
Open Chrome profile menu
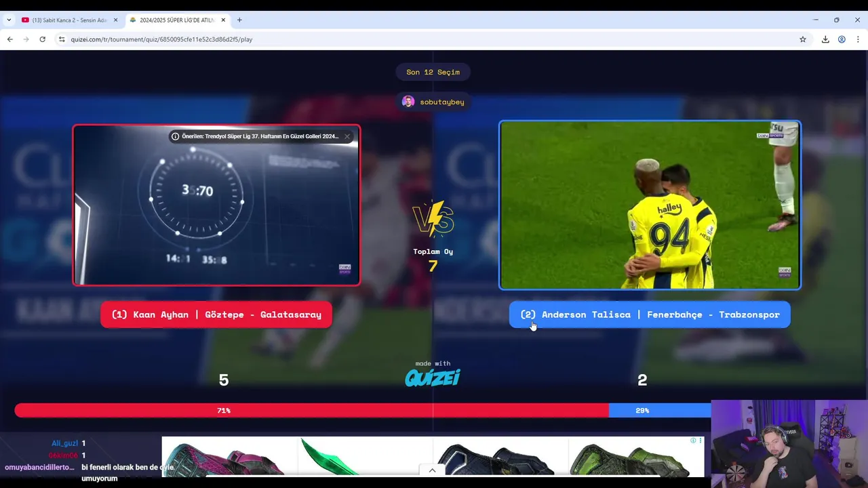click(x=842, y=39)
